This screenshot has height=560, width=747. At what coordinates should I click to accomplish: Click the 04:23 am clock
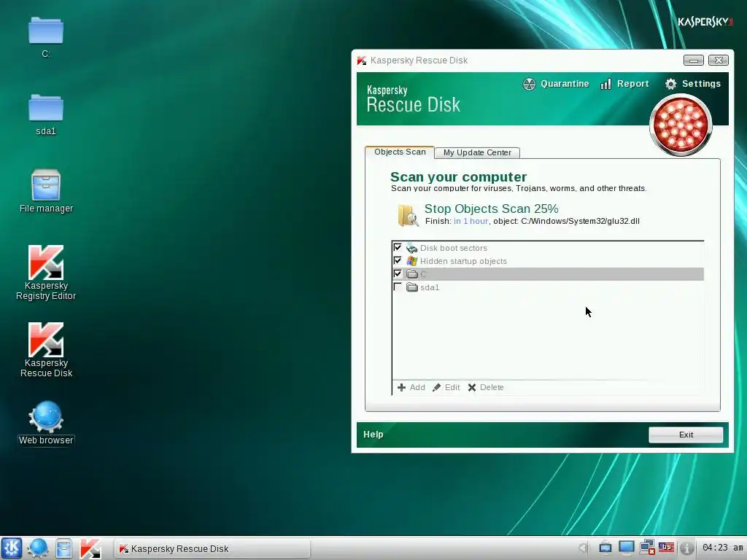point(723,548)
